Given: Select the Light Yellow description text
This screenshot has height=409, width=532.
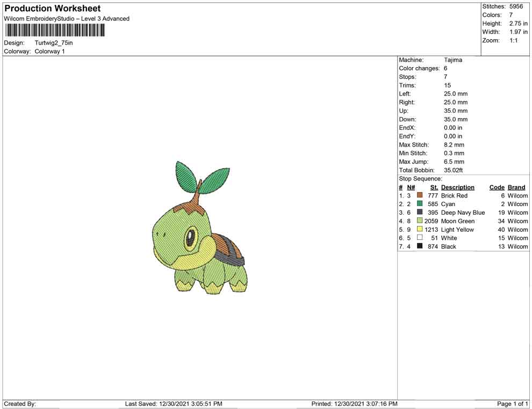Looking at the screenshot, I should click(457, 229).
